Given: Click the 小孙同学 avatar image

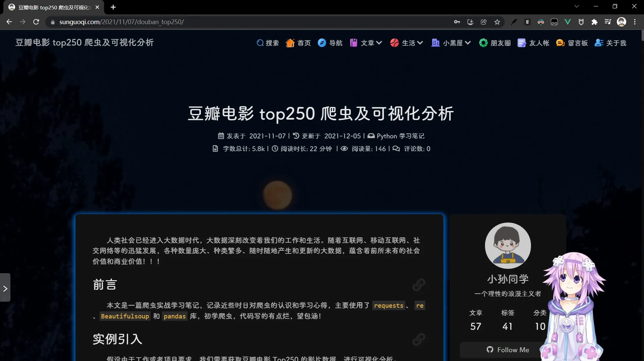Looking at the screenshot, I should [x=507, y=245].
